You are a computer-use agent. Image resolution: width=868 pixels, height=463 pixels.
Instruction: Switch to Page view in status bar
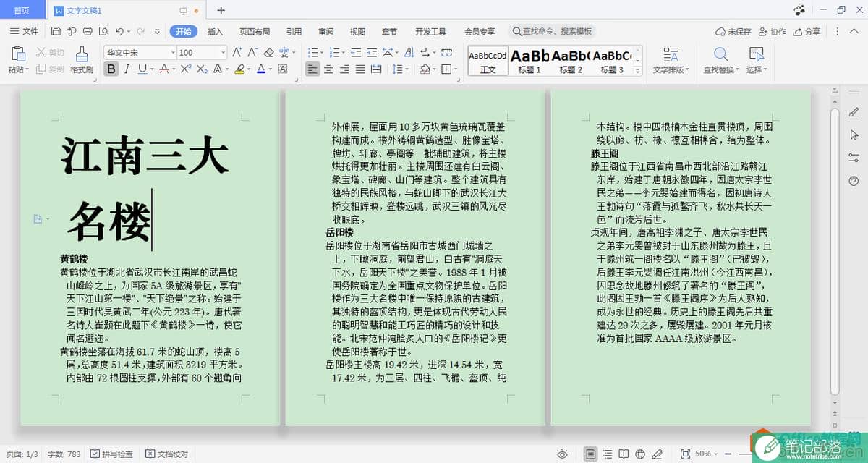591,454
